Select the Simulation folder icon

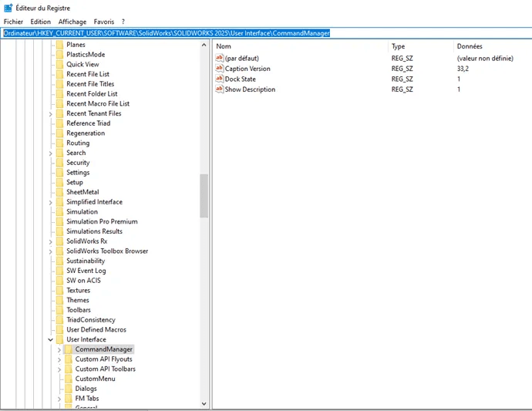pyautogui.click(x=59, y=211)
